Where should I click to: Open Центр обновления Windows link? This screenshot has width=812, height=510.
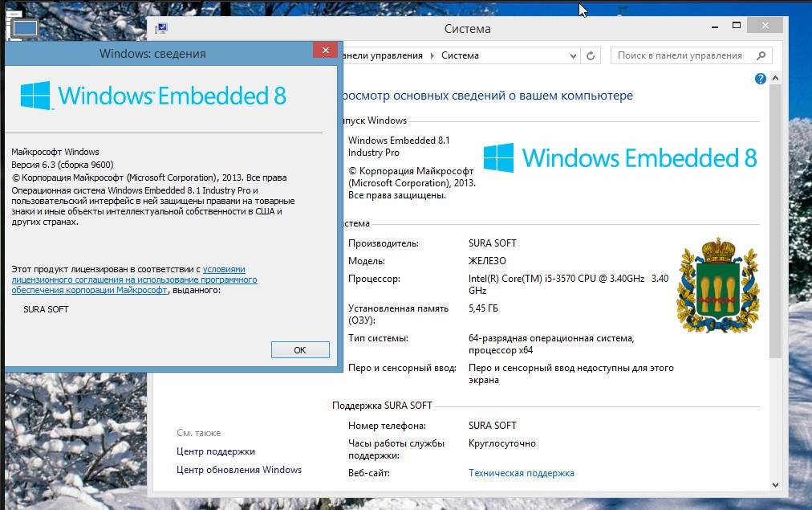point(239,470)
